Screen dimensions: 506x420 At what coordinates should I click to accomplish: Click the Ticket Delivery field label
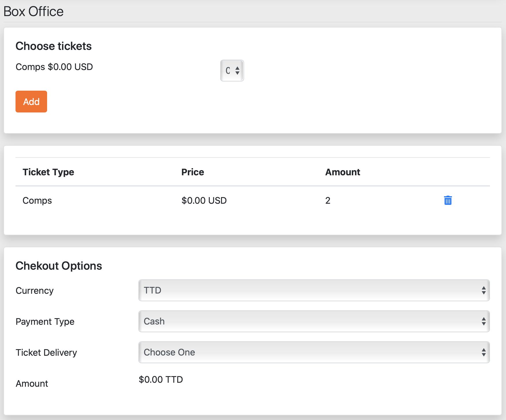[46, 353]
